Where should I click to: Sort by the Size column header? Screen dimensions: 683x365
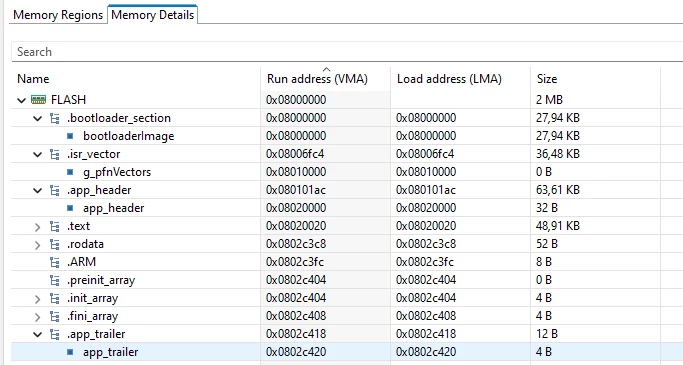(547, 79)
